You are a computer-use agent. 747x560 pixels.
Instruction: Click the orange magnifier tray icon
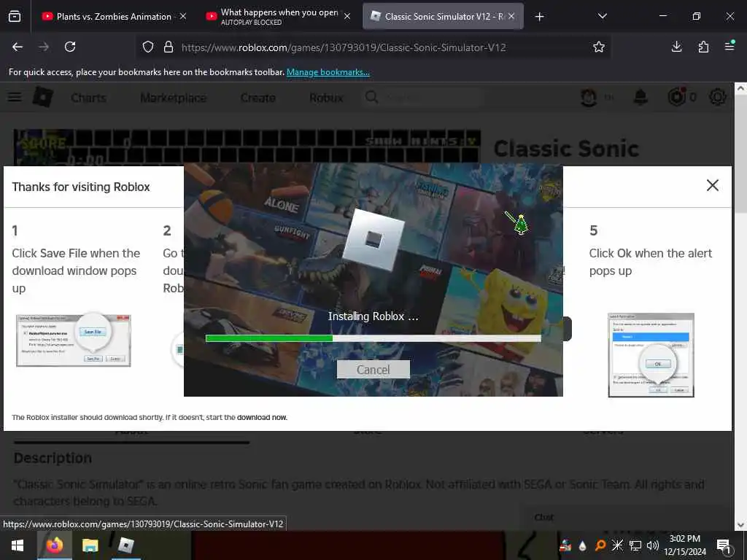tap(600, 545)
